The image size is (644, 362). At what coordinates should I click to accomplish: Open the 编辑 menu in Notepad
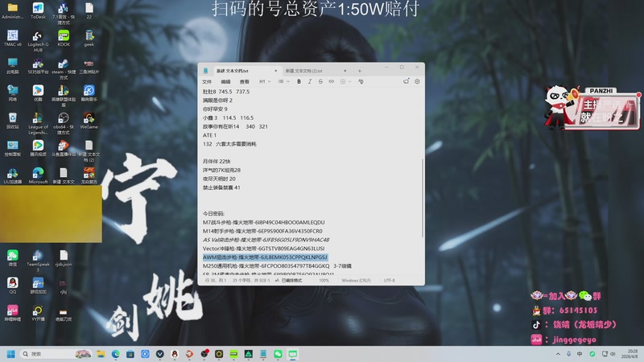pyautogui.click(x=225, y=82)
